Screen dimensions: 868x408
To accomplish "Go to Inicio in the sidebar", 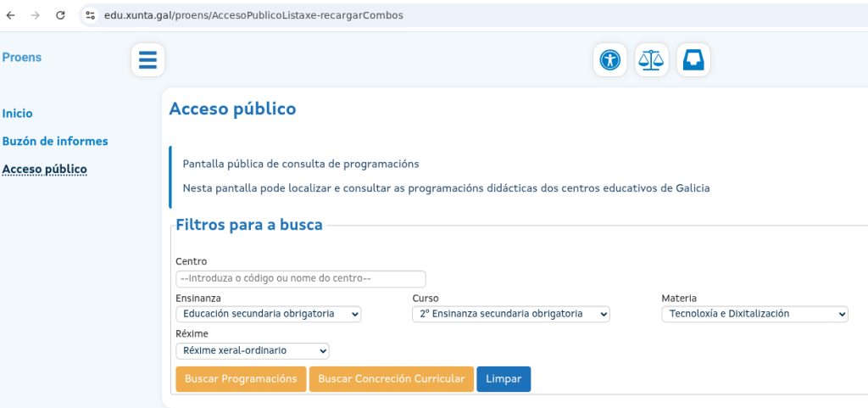I will 18,113.
